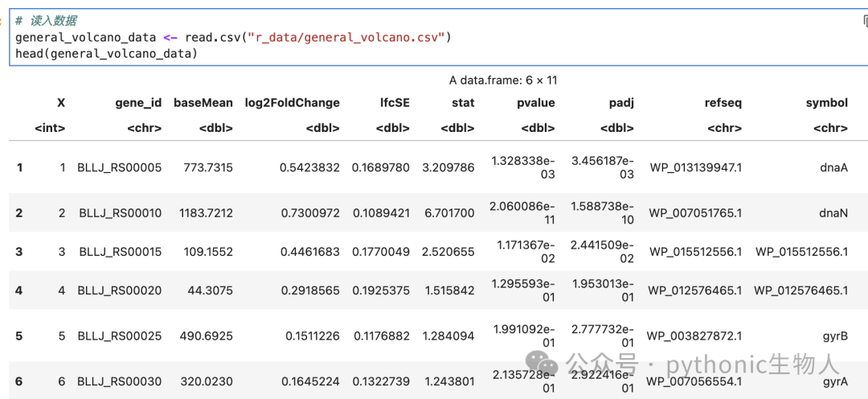Click the file path string "r_data/general_volcano.csv"

click(347, 38)
